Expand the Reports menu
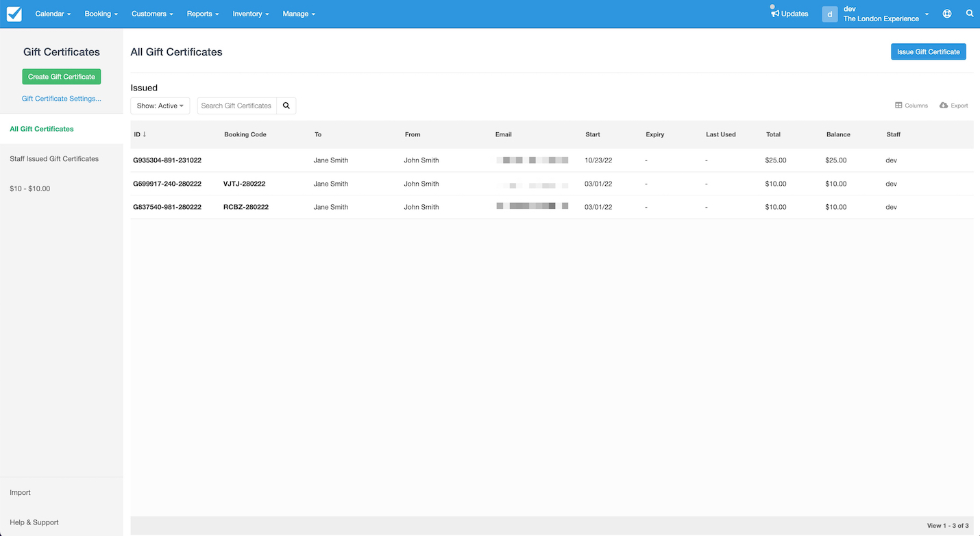The width and height of the screenshot is (980, 536). [203, 14]
